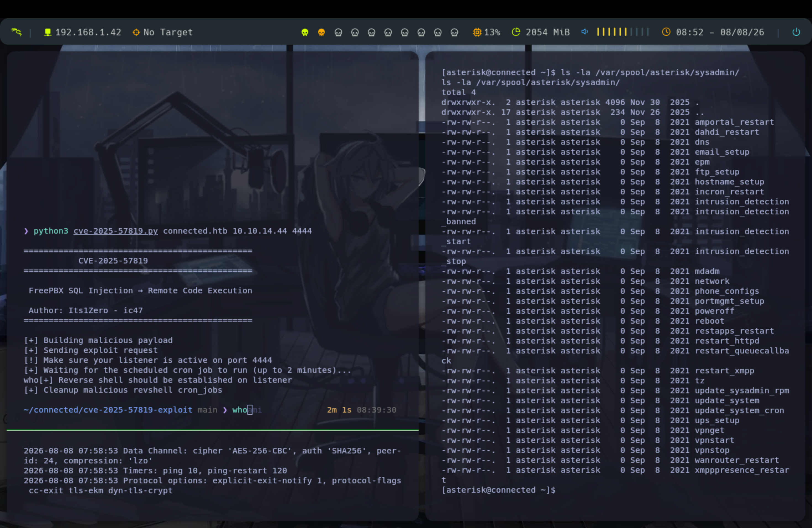Click the restapps_restart file name
Screen dimensions: 812x528
click(735, 331)
